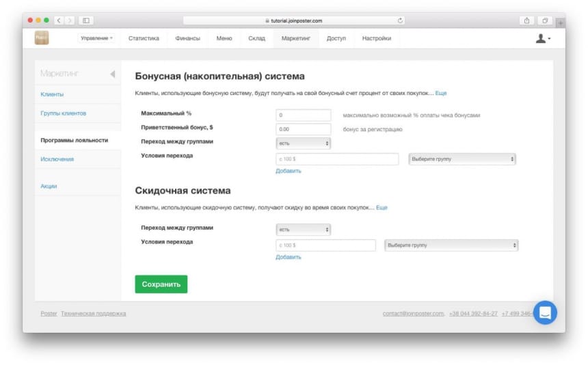Click the Safari share icon
Screen dimensions: 588x365
tap(527, 21)
